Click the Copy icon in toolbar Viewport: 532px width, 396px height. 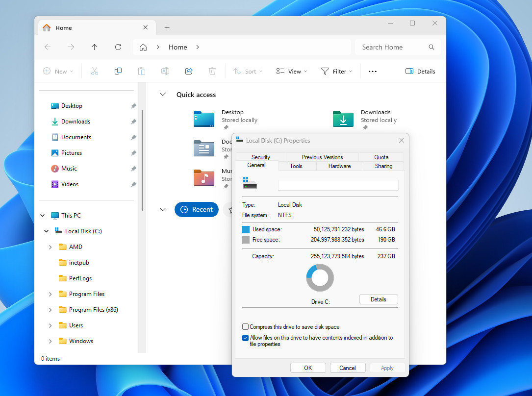click(118, 71)
